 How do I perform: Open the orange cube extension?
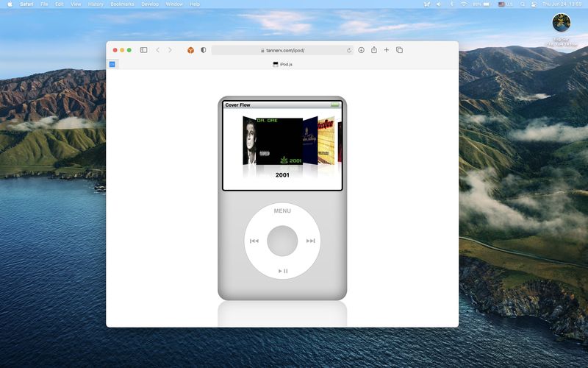tap(190, 50)
